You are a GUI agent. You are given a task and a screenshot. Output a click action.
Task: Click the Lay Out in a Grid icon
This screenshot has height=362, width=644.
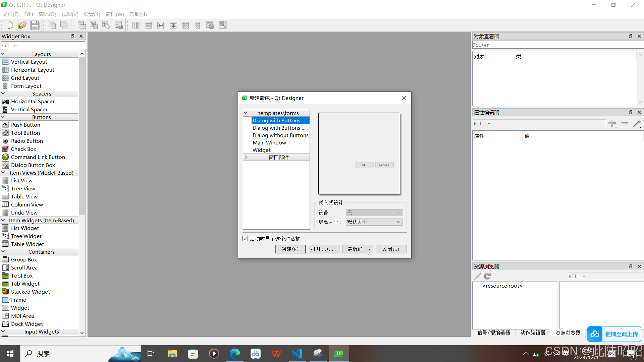(x=185, y=25)
